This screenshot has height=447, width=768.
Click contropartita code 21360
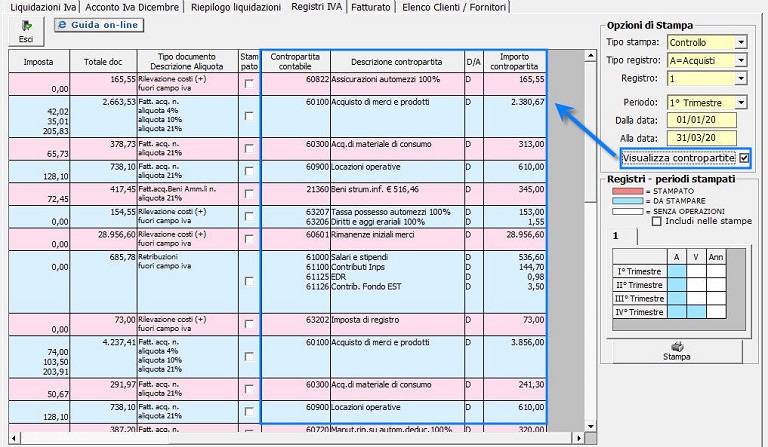(x=317, y=189)
